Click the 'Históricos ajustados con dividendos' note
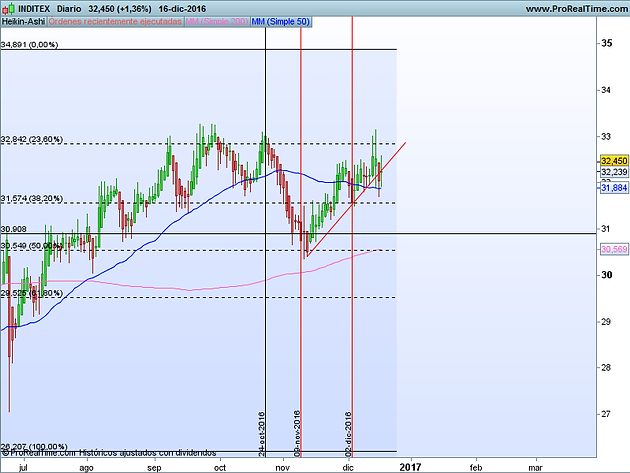Screen dimensions: 630x473 147,453
